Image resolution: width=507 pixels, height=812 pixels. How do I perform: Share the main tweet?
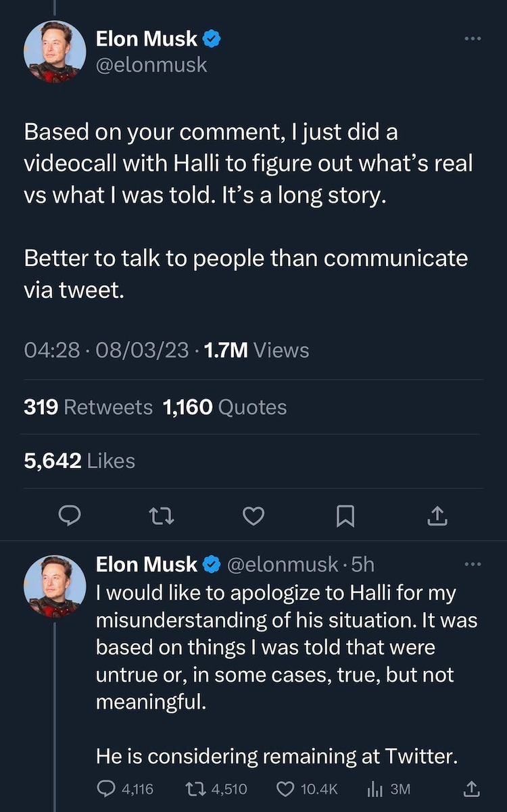(x=437, y=516)
